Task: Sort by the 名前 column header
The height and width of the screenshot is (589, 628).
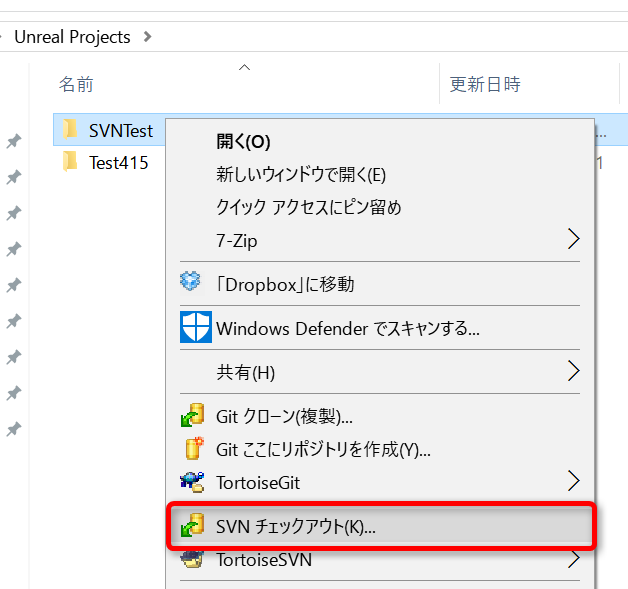Action: (x=76, y=84)
